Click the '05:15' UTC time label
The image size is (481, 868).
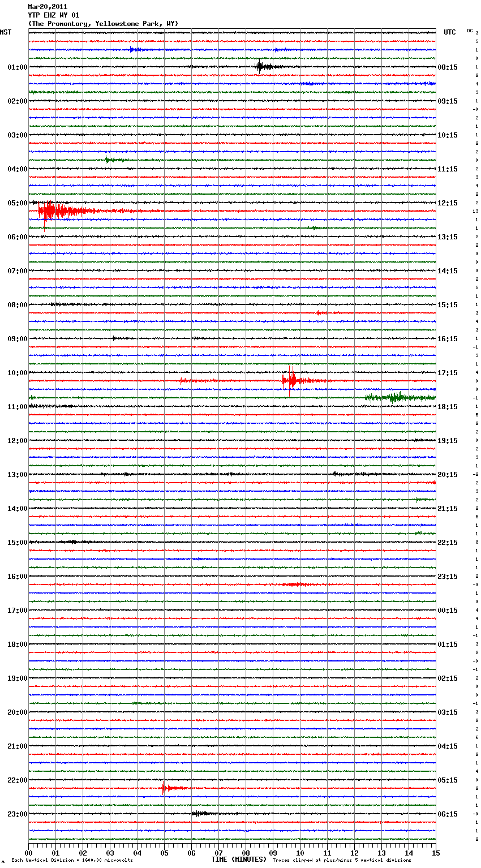pyautogui.click(x=448, y=780)
